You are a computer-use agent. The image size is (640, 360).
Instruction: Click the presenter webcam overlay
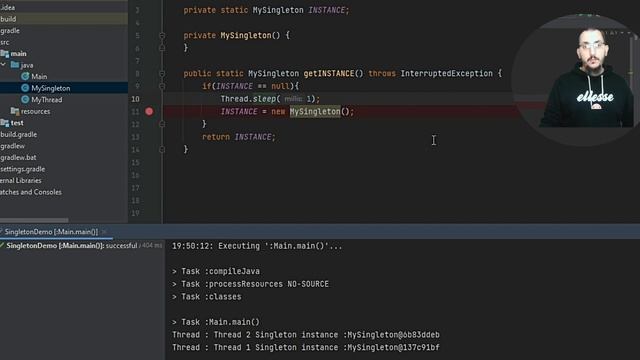pos(576,80)
